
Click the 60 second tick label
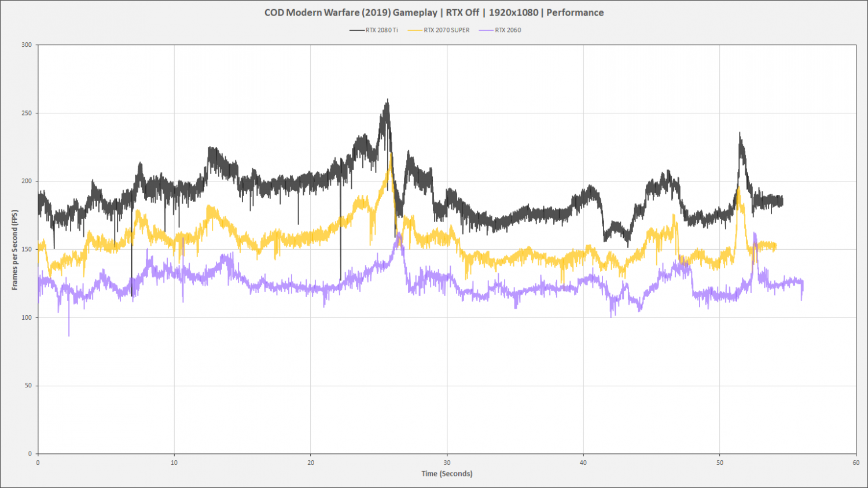856,463
